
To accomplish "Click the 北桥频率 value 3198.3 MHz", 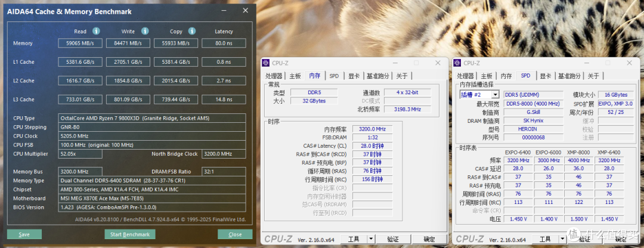I will (x=406, y=109).
